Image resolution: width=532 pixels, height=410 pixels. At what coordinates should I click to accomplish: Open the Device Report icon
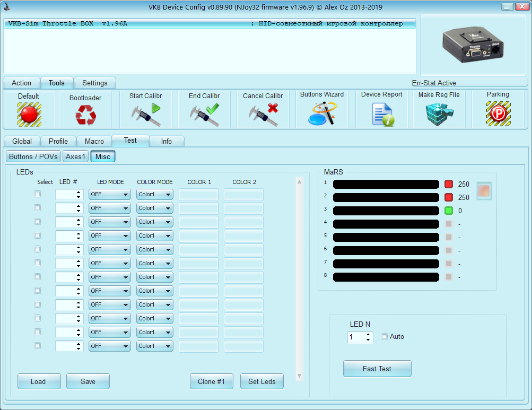[x=382, y=115]
